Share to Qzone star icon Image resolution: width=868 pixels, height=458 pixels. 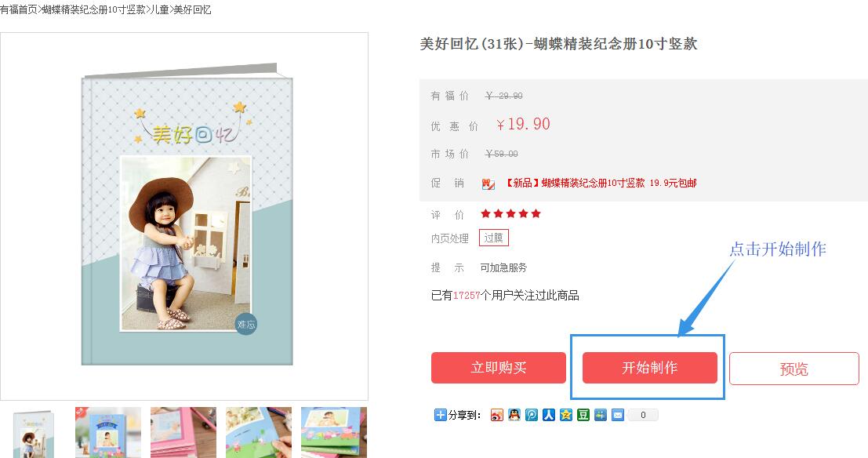point(566,415)
